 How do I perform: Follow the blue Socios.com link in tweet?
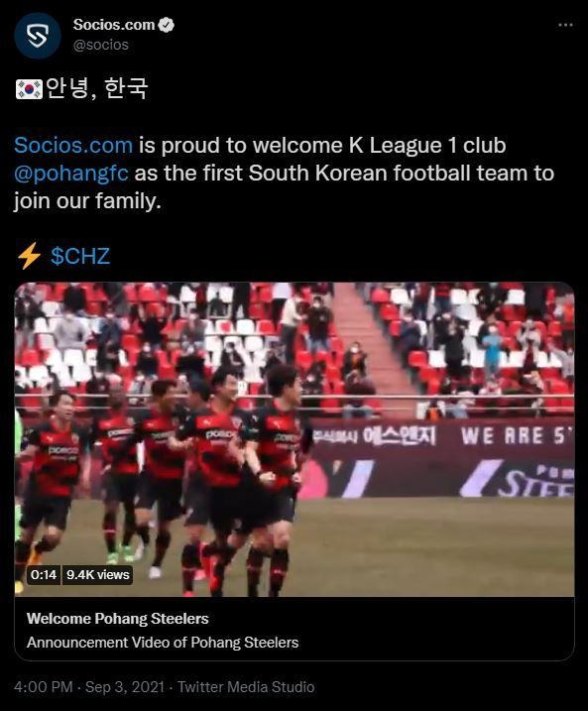tap(73, 145)
